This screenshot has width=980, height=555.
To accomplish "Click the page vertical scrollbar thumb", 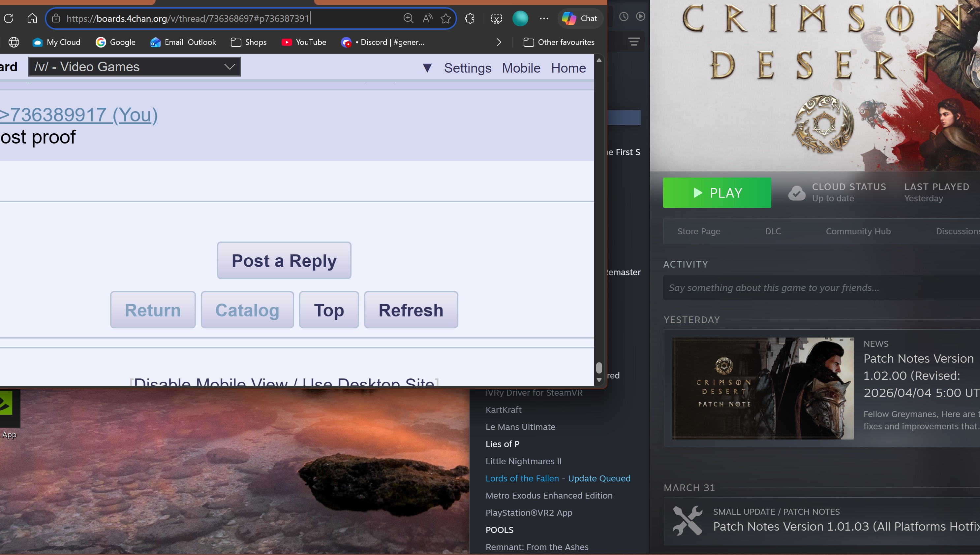I will [599, 368].
